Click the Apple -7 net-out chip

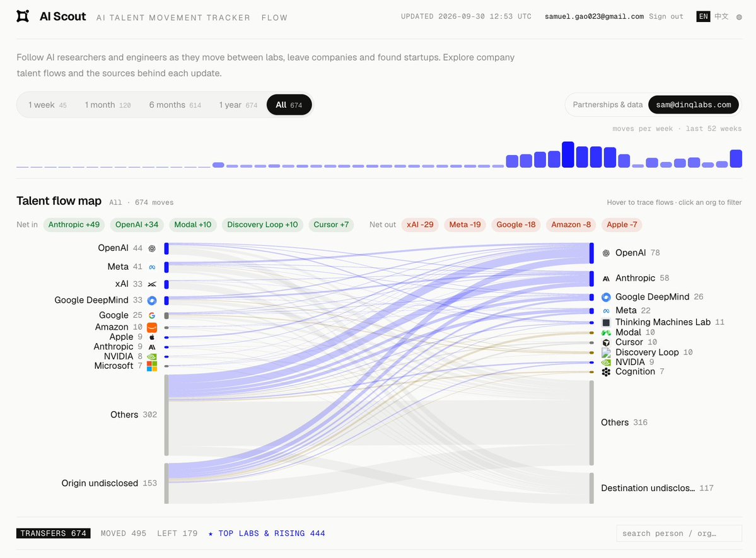point(622,224)
